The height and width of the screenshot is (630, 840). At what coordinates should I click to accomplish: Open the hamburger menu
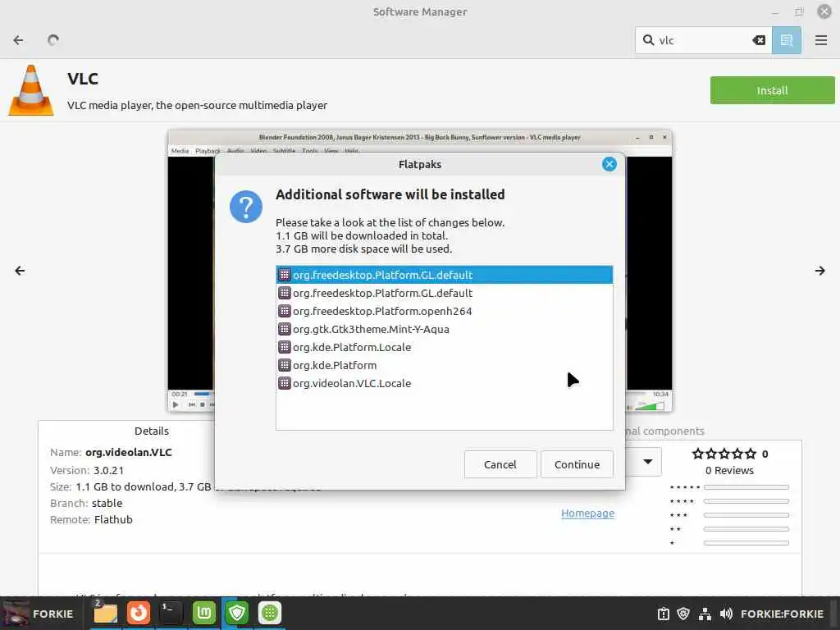click(820, 40)
